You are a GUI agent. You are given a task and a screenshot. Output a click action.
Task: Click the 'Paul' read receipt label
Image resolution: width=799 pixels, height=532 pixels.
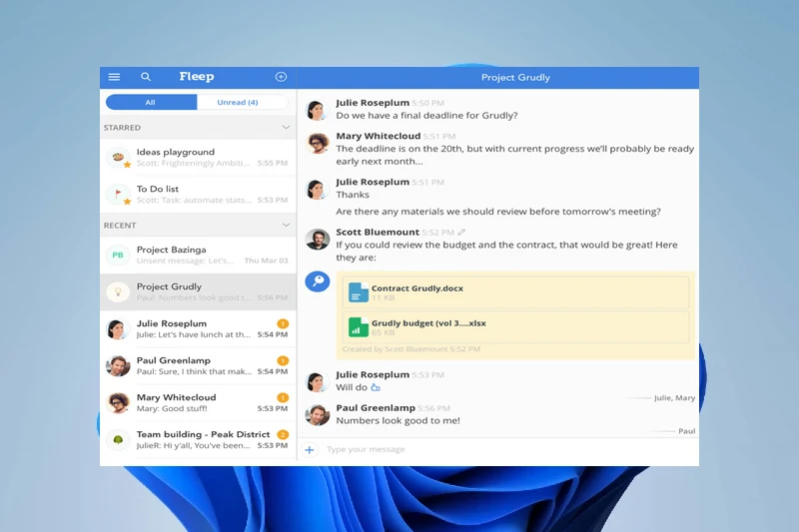(687, 431)
